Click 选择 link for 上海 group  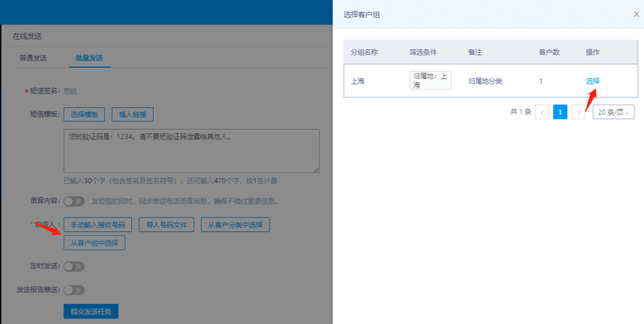(592, 81)
